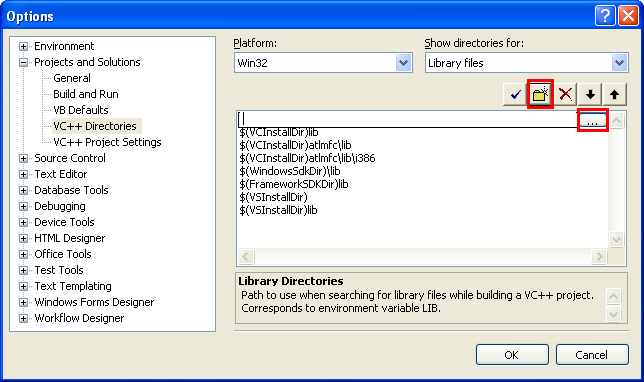Move line down with the down arrow icon
This screenshot has width=644, height=382.
click(590, 94)
